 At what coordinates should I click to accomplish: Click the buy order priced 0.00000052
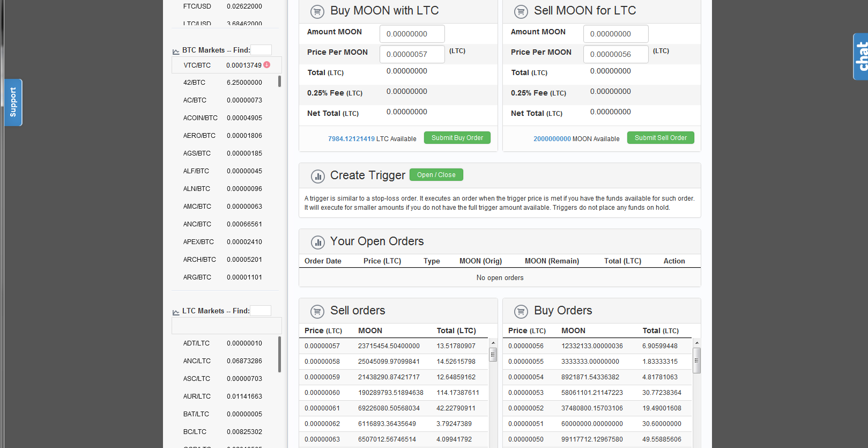pyautogui.click(x=597, y=408)
